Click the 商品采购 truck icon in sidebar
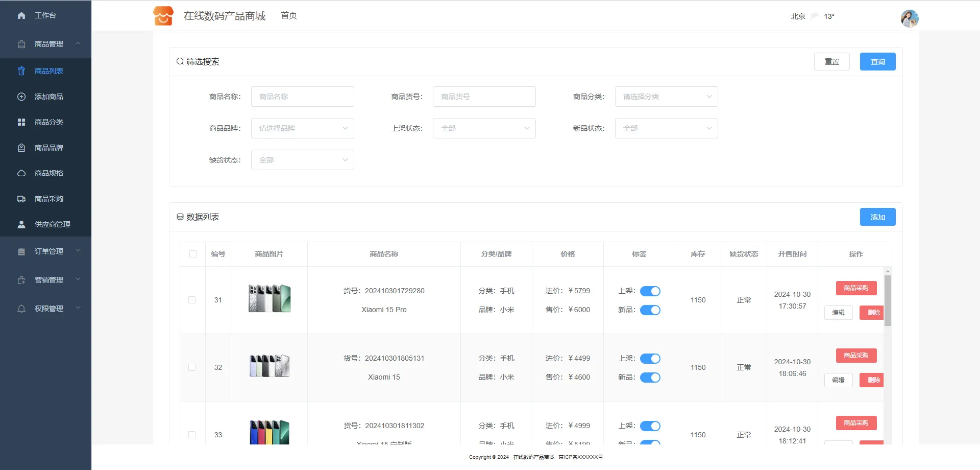 point(21,199)
